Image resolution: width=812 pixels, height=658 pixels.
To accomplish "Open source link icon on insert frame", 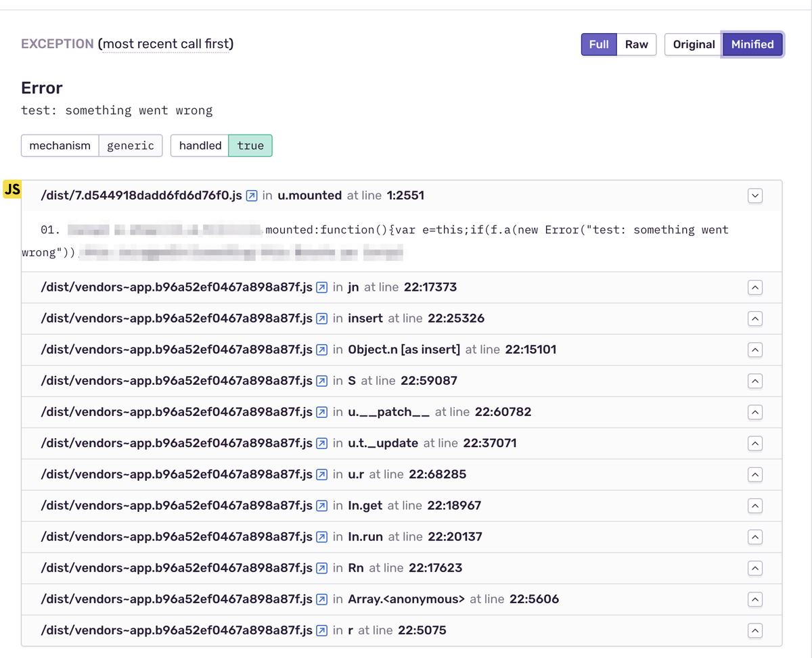I will coord(322,319).
